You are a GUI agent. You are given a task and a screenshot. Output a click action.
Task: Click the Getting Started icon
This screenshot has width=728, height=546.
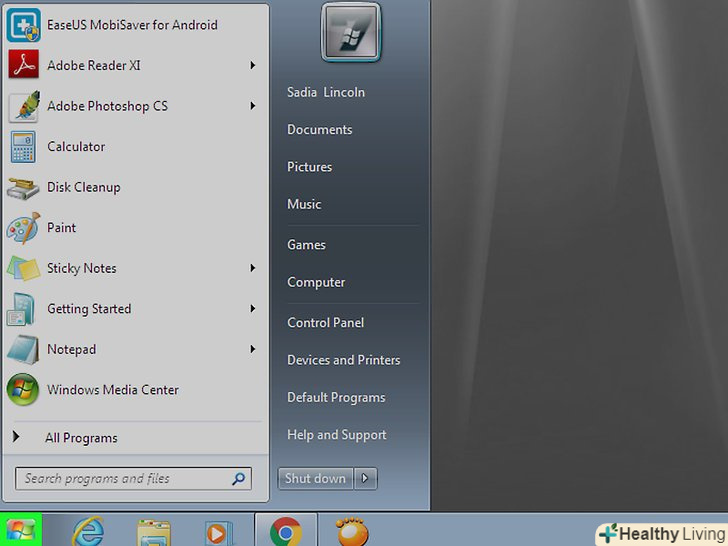coord(21,309)
